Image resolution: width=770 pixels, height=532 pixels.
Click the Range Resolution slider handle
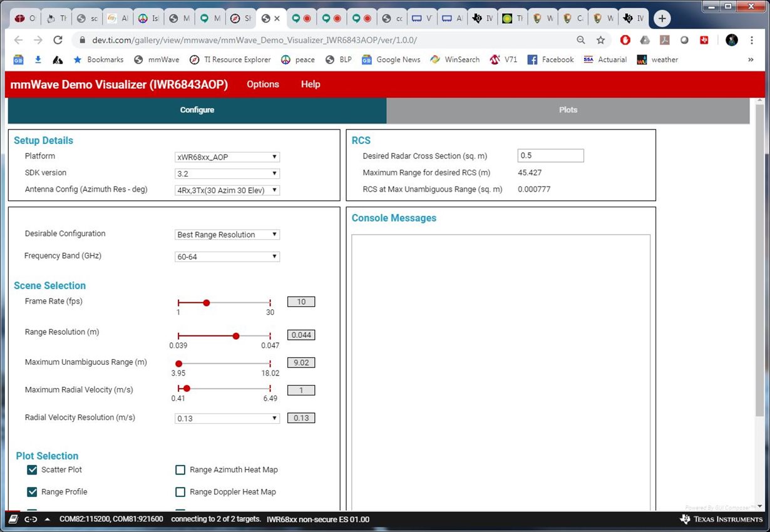(236, 336)
